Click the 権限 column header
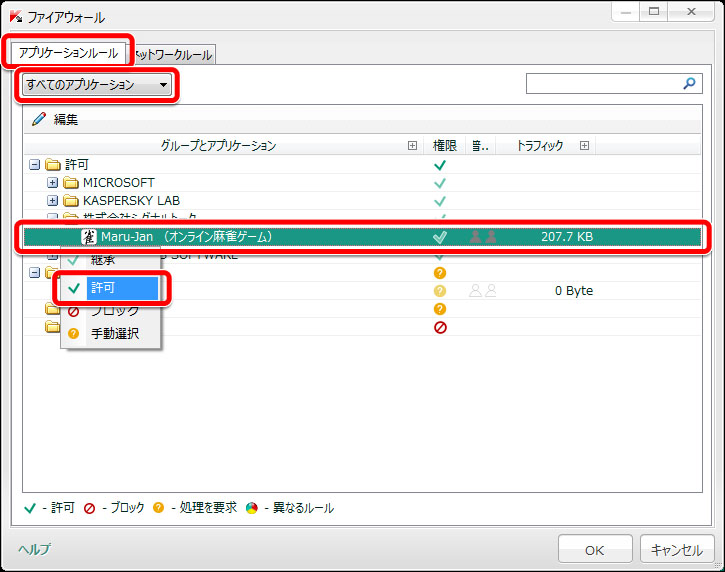This screenshot has width=725, height=572. coord(444,146)
